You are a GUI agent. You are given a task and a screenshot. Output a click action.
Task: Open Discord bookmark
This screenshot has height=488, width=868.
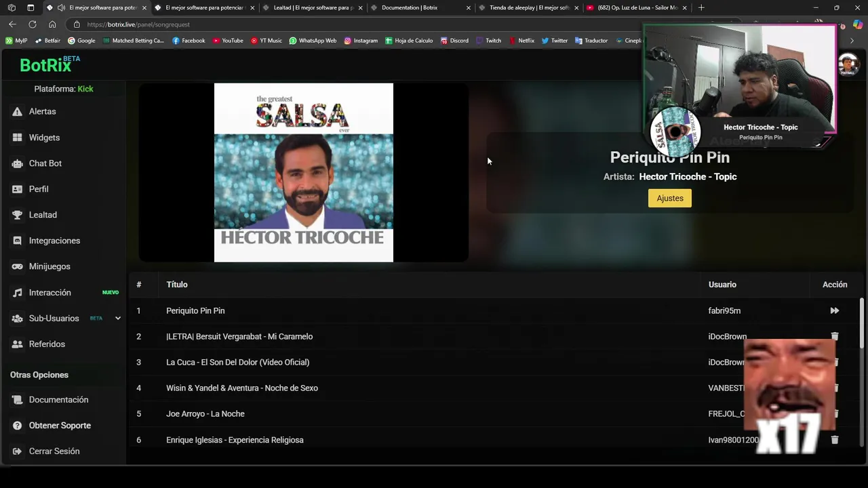coord(454,41)
